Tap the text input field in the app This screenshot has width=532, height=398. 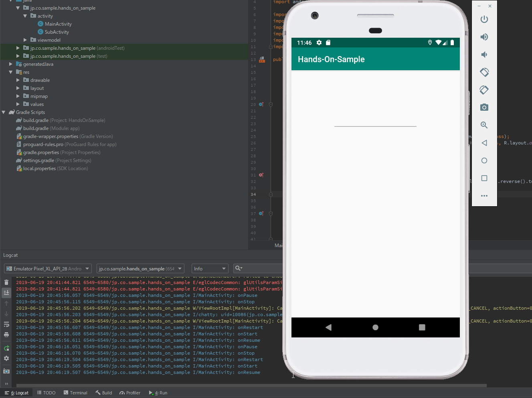pyautogui.click(x=375, y=120)
